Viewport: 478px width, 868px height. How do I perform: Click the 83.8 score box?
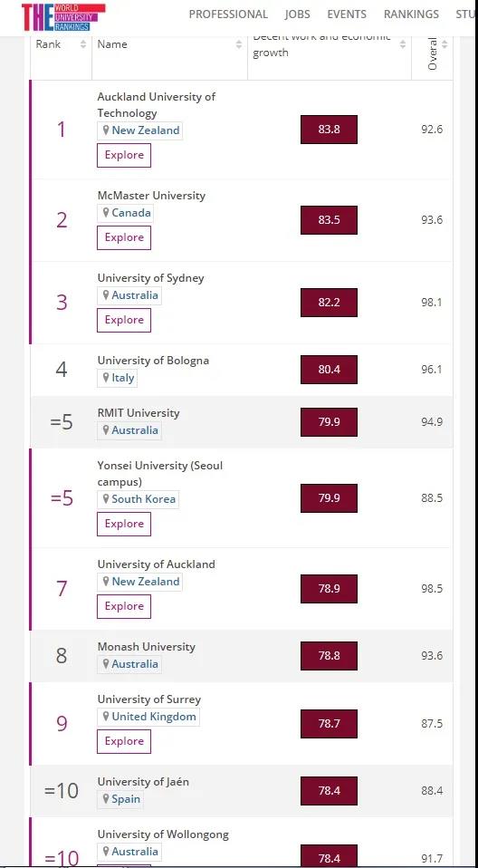(x=330, y=130)
